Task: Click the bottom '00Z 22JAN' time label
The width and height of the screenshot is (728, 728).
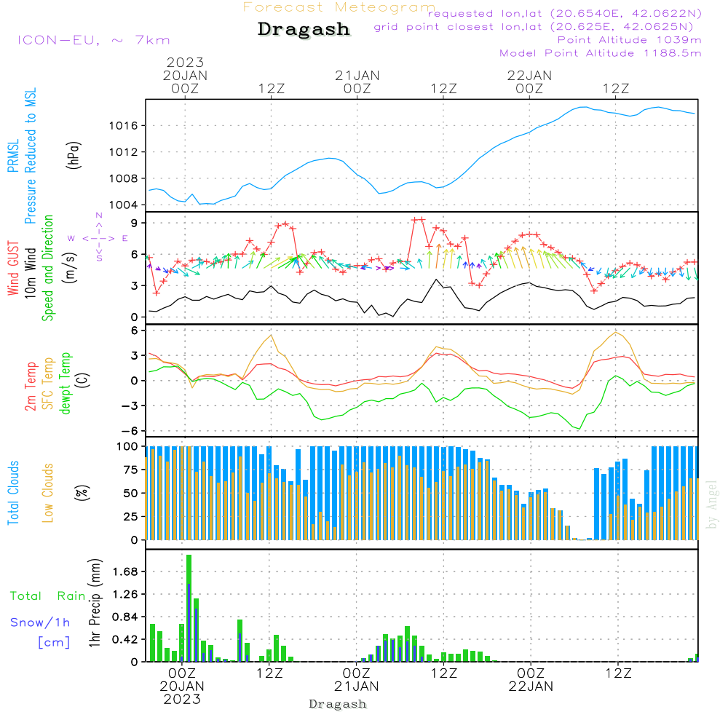Action: click(531, 680)
